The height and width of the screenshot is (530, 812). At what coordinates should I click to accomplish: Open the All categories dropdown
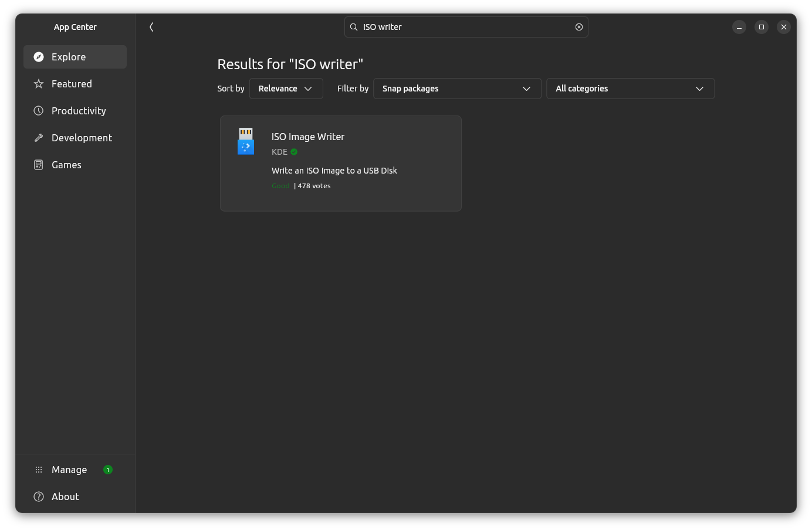631,89
